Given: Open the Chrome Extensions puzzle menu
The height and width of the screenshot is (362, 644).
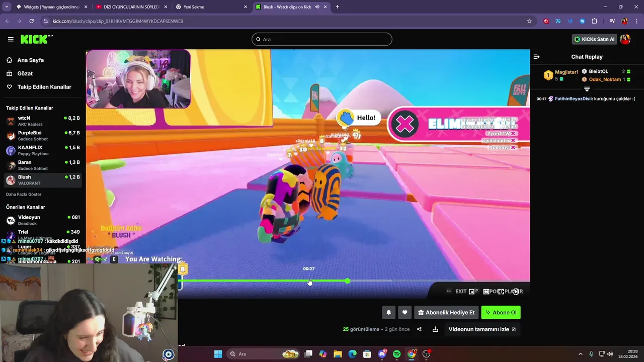Looking at the screenshot, I should [x=595, y=21].
